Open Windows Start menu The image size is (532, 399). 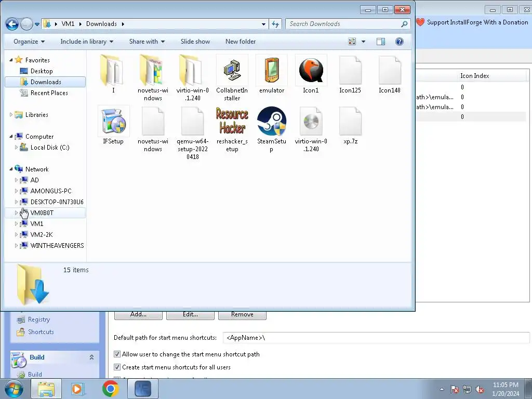pyautogui.click(x=14, y=389)
